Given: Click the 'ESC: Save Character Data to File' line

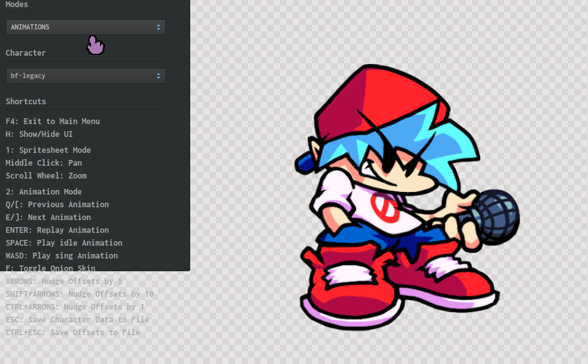Looking at the screenshot, I should click(78, 319).
